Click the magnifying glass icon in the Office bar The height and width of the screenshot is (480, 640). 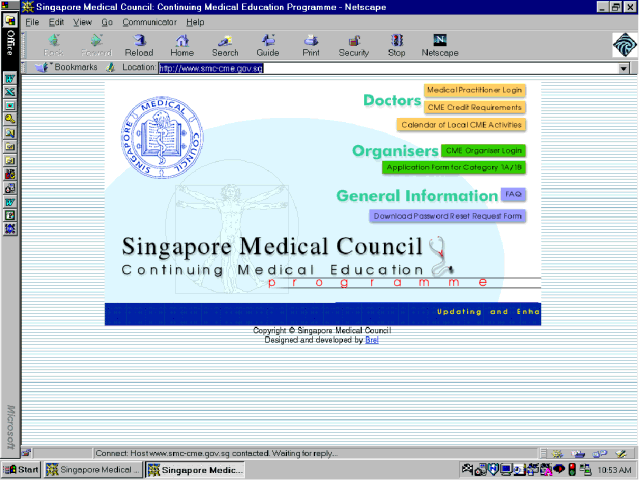[10, 133]
